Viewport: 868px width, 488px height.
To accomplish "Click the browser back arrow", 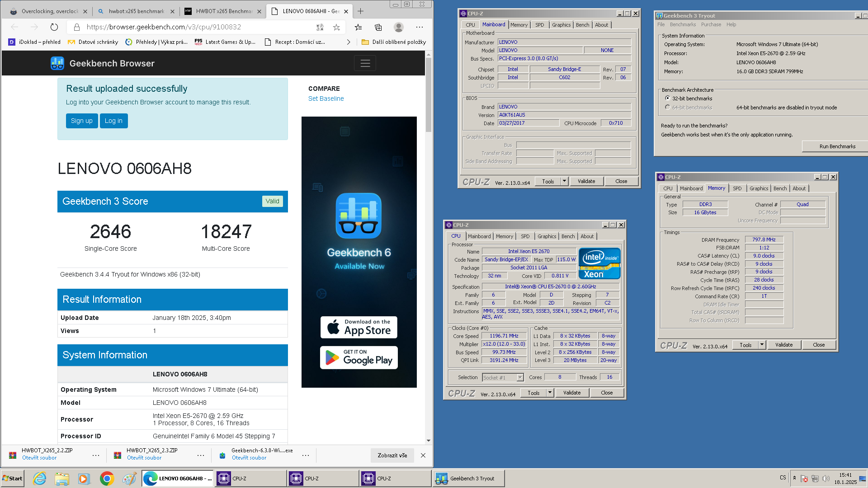I will click(15, 27).
